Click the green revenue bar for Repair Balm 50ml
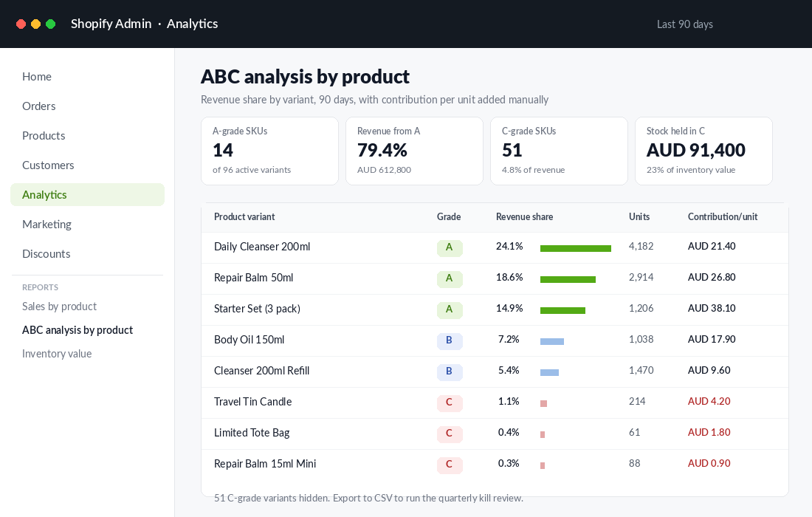 coord(568,280)
